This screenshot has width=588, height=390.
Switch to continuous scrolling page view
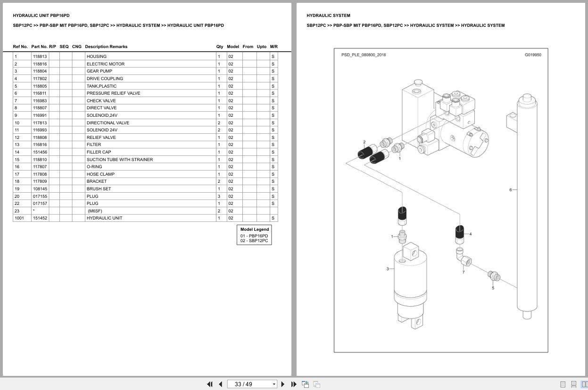573,384
